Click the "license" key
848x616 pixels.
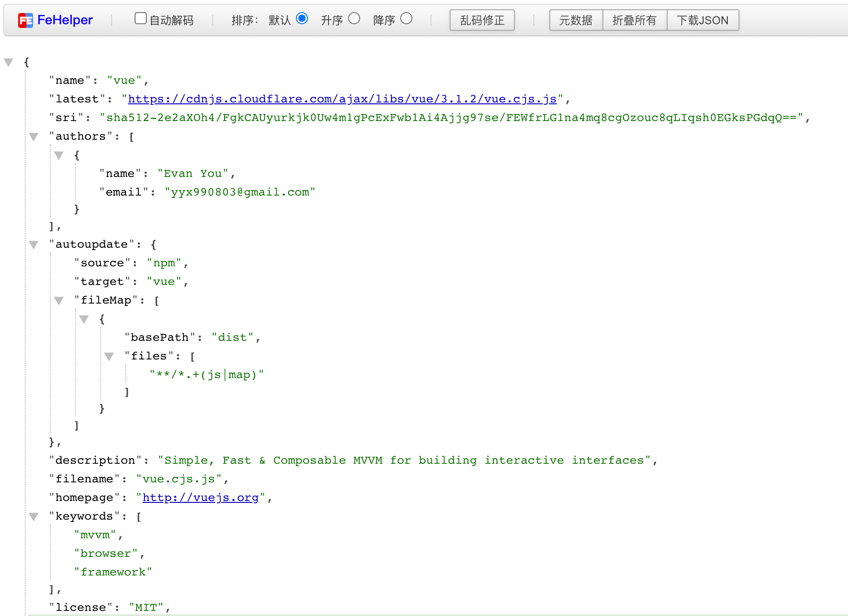(x=81, y=608)
